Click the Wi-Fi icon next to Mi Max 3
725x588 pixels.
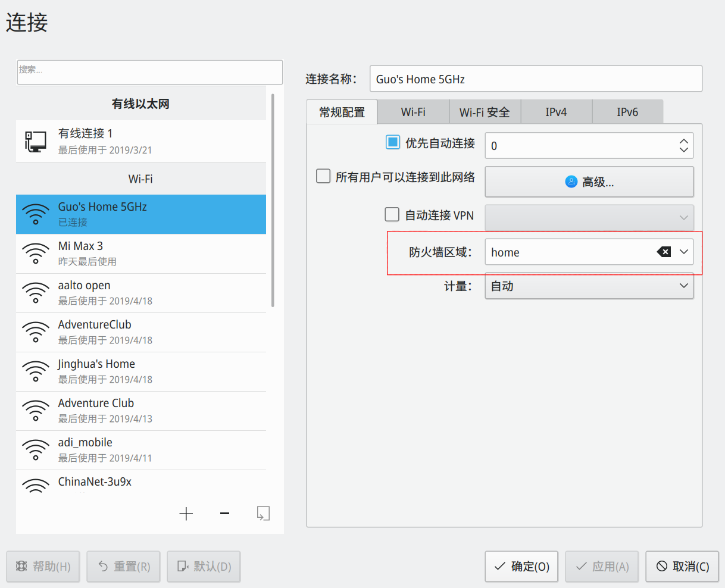click(35, 254)
